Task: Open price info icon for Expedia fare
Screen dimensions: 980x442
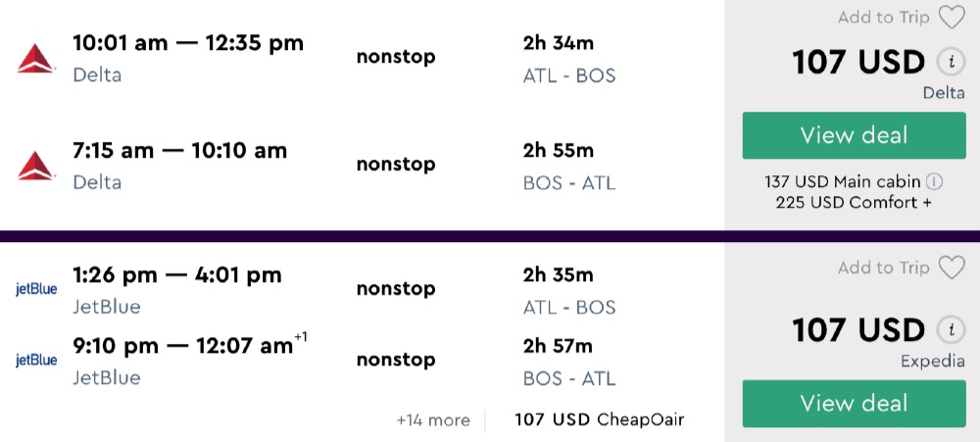Action: click(949, 329)
